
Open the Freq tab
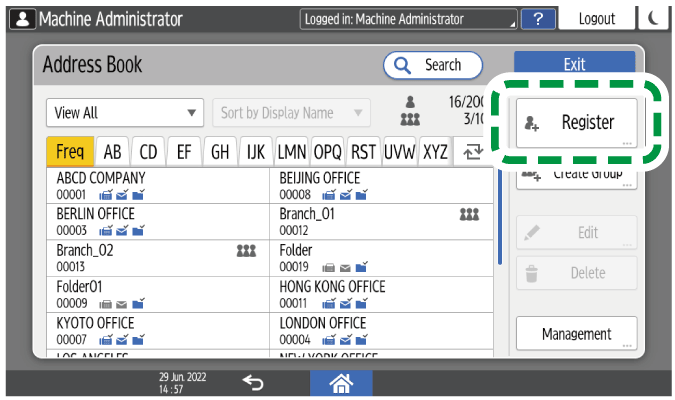point(70,152)
